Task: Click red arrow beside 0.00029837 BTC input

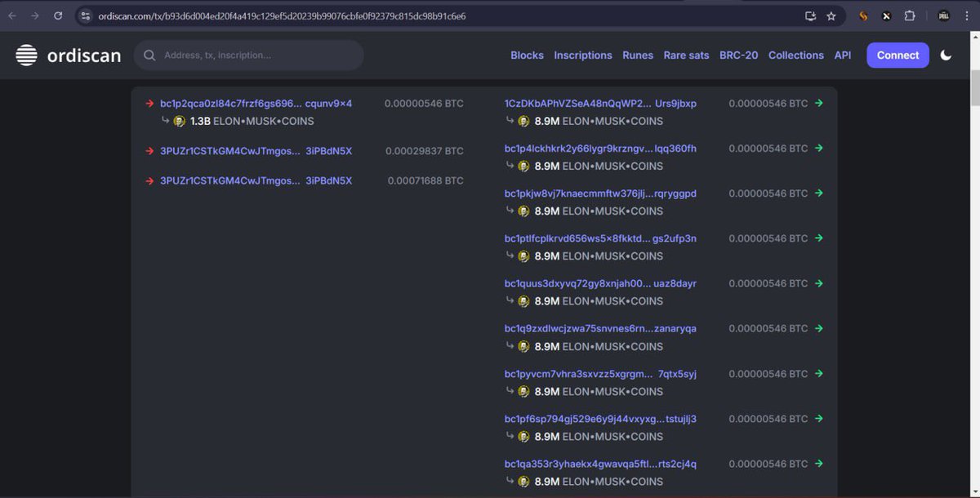Action: click(149, 151)
